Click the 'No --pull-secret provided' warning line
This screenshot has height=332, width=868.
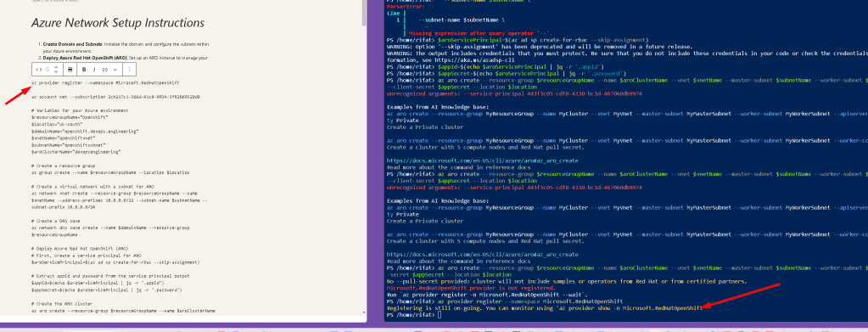(567, 281)
